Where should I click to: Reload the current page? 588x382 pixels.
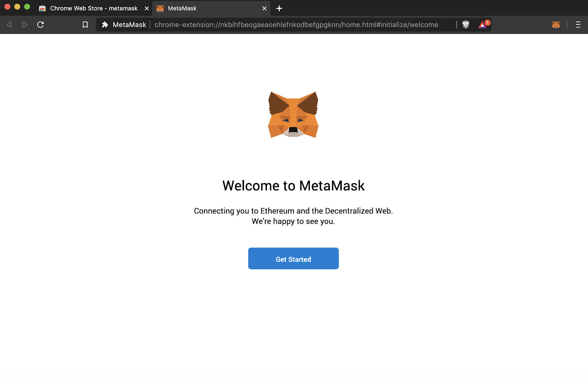[x=40, y=25]
